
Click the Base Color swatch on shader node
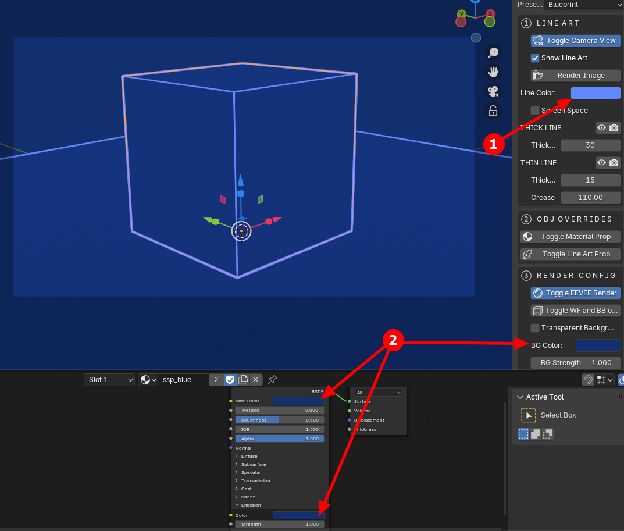click(298, 401)
